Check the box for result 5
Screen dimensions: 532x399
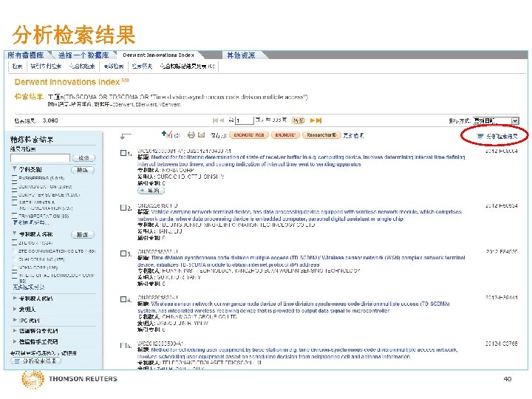123,345
